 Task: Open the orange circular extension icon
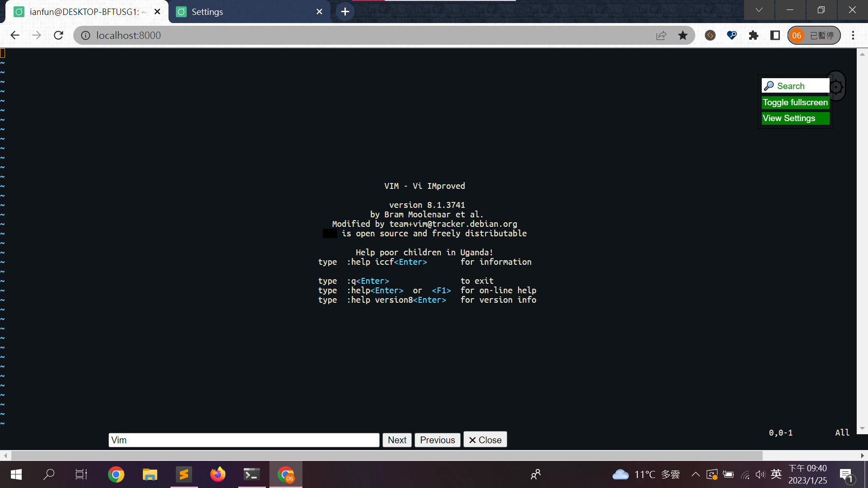pos(710,35)
